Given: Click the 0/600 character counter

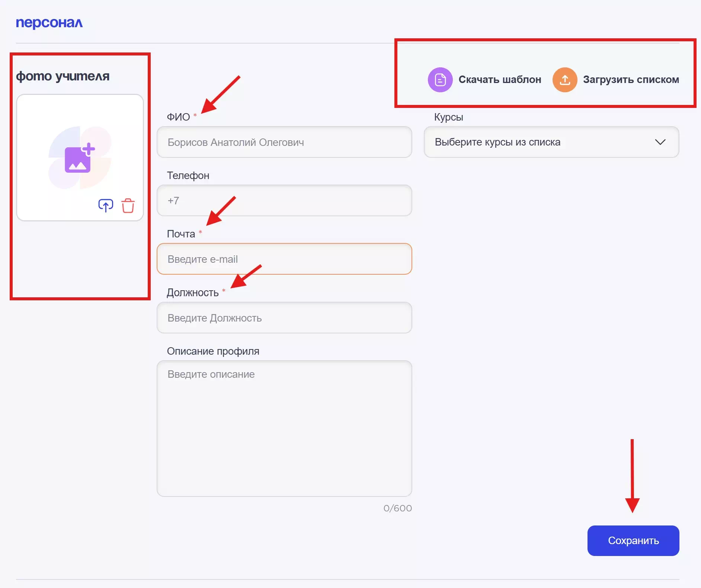Looking at the screenshot, I should 397,508.
